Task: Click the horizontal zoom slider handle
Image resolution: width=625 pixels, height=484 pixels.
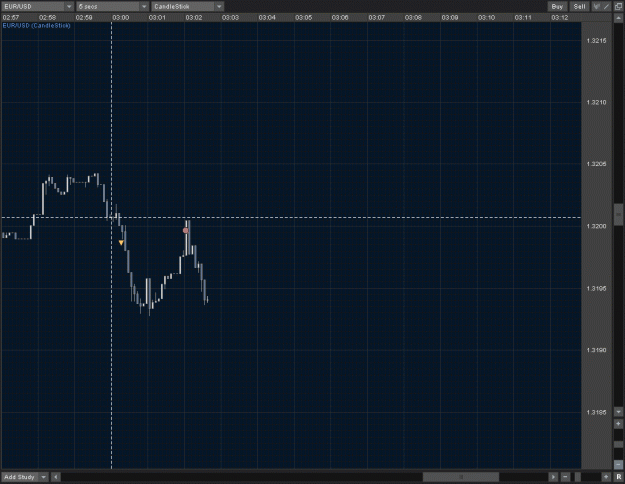Action: tap(578, 477)
